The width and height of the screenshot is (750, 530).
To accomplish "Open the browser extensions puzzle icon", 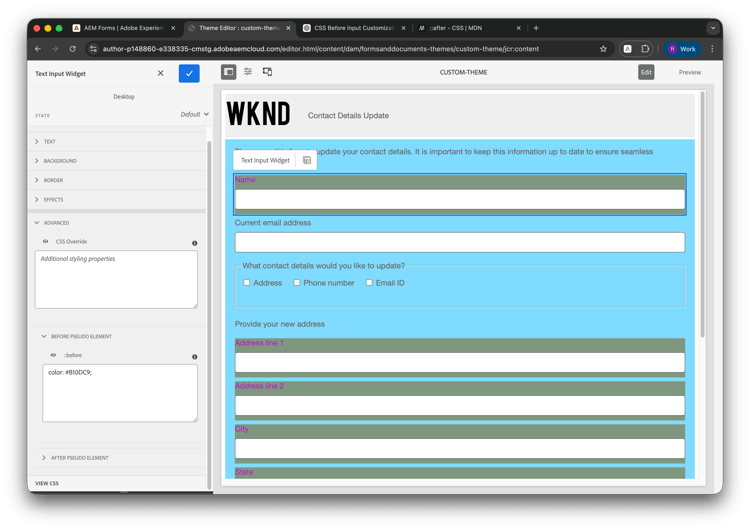I will (x=645, y=49).
